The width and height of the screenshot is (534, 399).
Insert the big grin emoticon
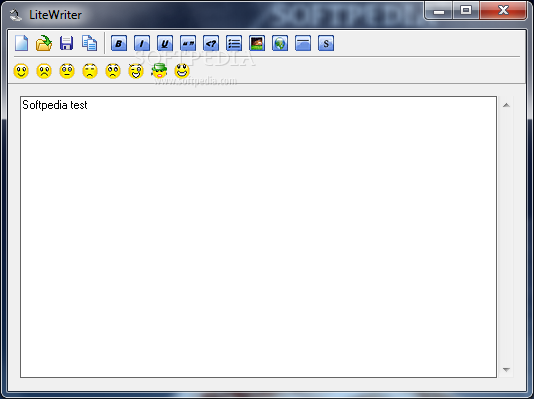click(182, 71)
